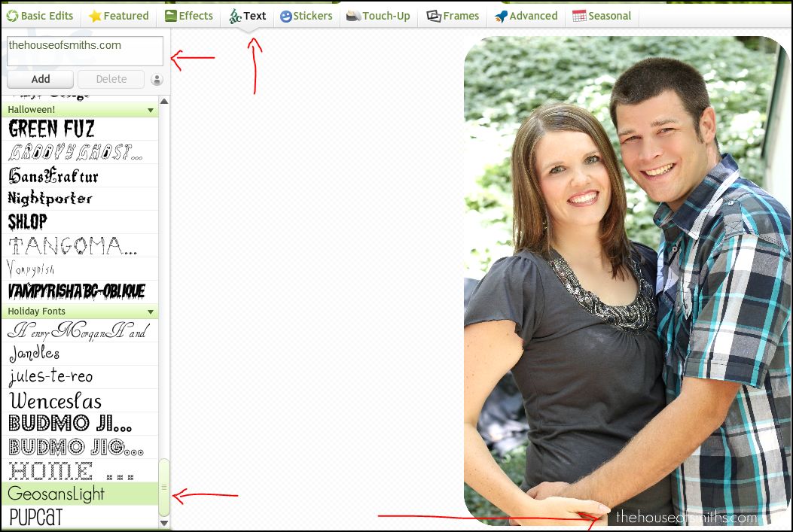This screenshot has width=793, height=532.
Task: Pick the Budmo Jig... outlined font
Action: click(80, 447)
